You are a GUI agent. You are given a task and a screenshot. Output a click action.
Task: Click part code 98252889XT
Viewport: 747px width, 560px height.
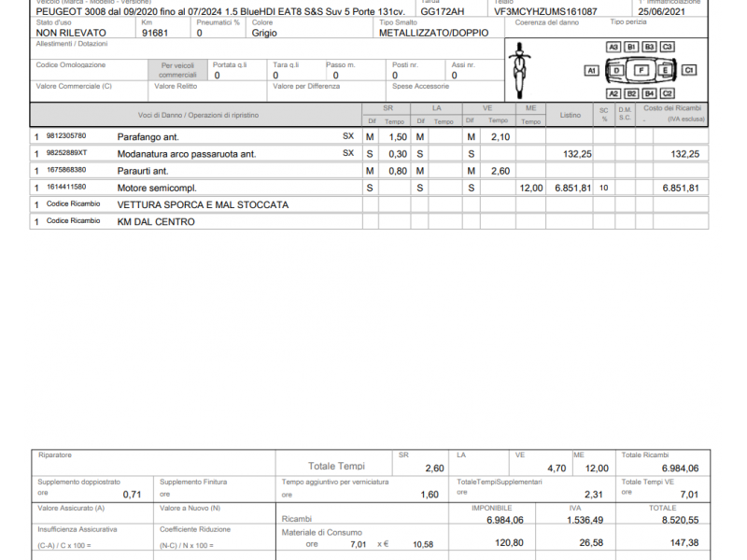coord(66,153)
